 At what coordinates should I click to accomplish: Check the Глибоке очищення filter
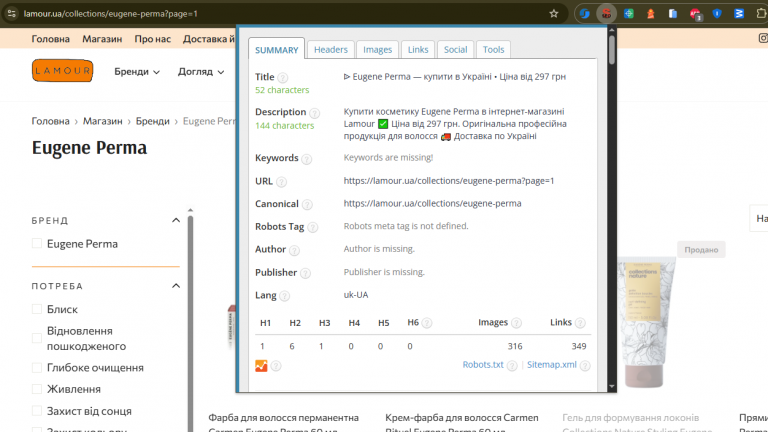coord(37,367)
